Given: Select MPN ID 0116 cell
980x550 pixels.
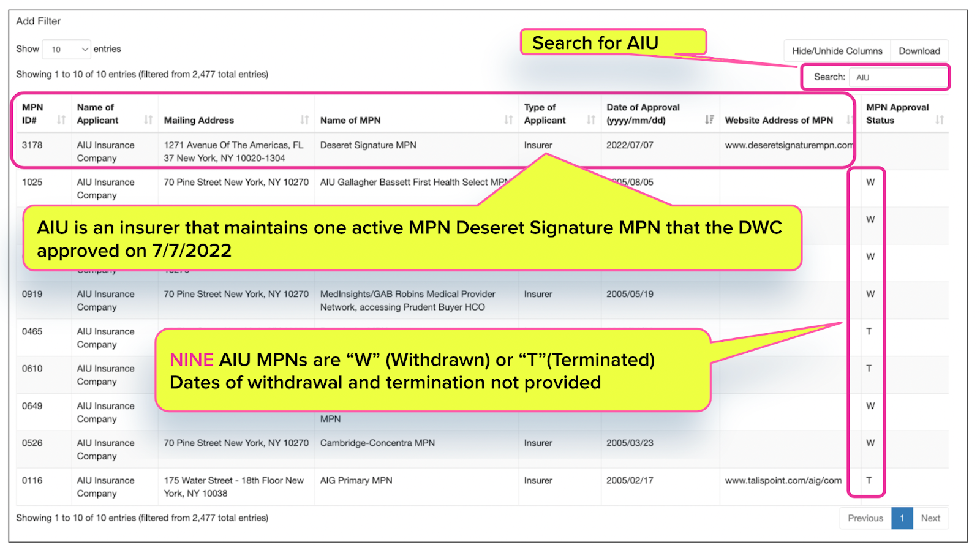Looking at the screenshot, I should coord(32,481).
